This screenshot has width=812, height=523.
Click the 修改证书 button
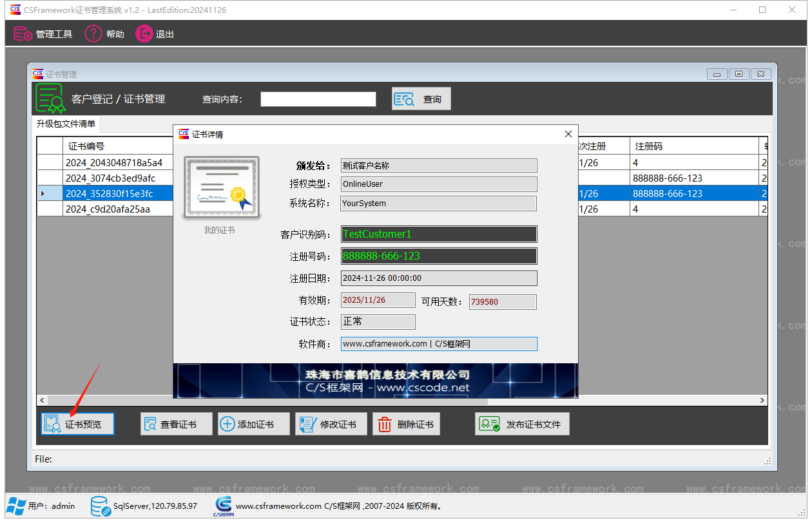(331, 424)
